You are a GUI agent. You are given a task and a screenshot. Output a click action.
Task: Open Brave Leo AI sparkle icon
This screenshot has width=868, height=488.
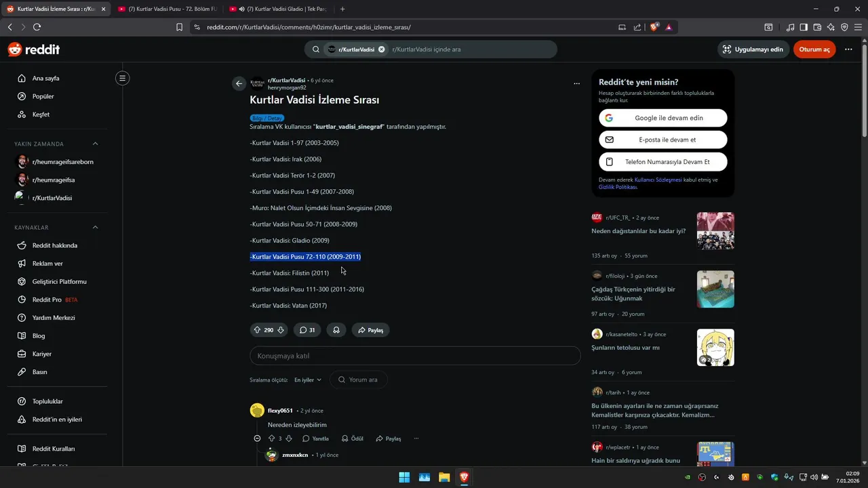(x=831, y=27)
